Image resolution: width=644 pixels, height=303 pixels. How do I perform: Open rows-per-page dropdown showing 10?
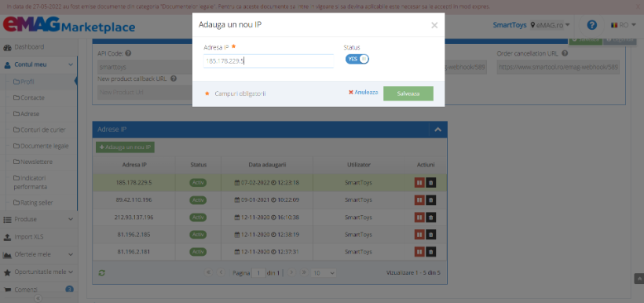point(324,272)
